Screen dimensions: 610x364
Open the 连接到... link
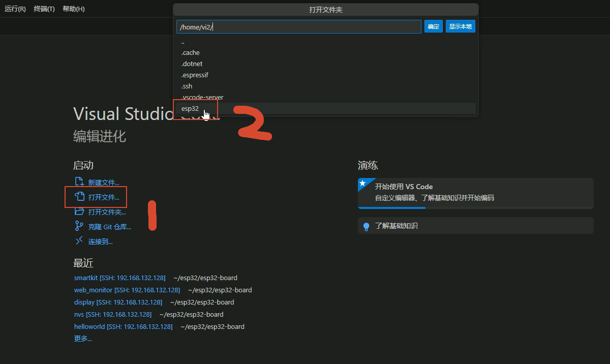(x=100, y=241)
